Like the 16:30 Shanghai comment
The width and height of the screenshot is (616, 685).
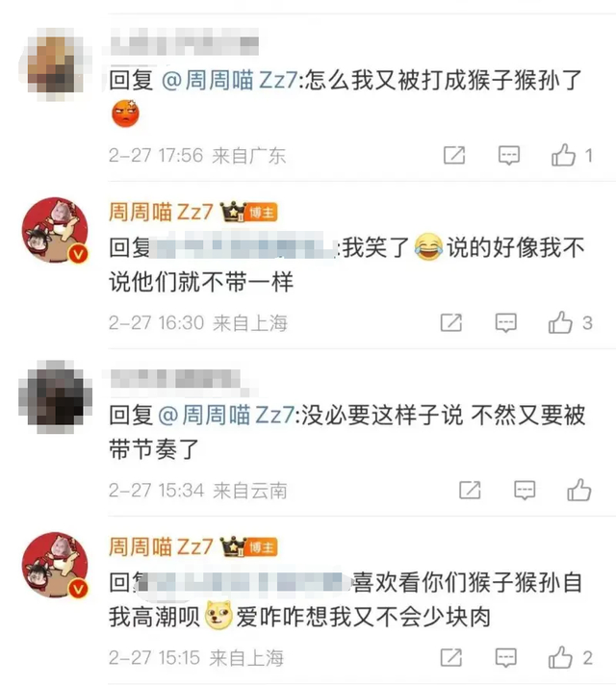pyautogui.click(x=560, y=322)
